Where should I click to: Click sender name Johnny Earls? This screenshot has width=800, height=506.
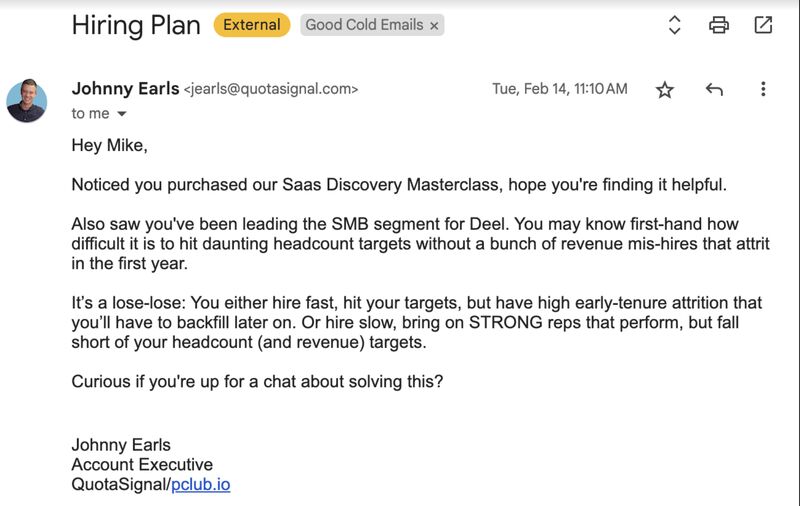[126, 88]
